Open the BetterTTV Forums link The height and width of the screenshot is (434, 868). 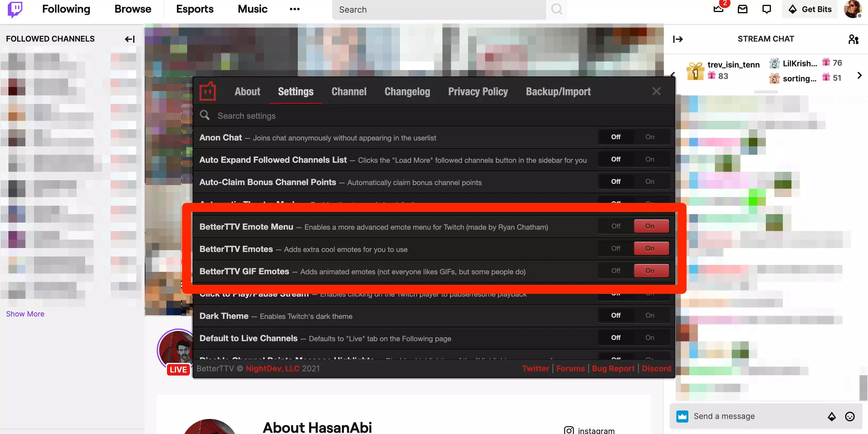[x=571, y=368]
